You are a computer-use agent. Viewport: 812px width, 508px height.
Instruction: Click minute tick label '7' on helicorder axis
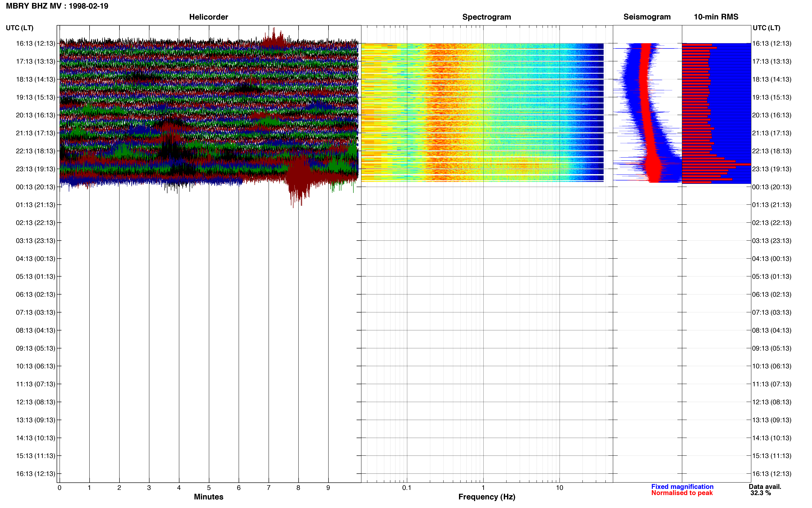269,488
